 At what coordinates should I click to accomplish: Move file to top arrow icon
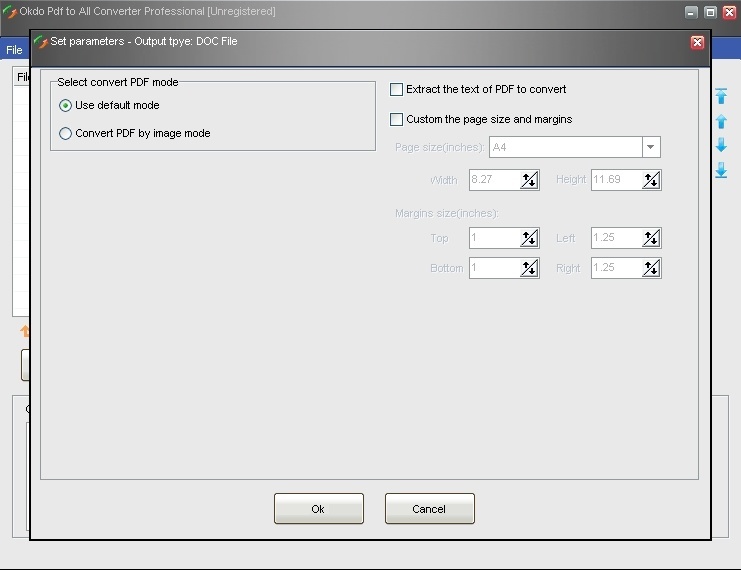(x=721, y=96)
